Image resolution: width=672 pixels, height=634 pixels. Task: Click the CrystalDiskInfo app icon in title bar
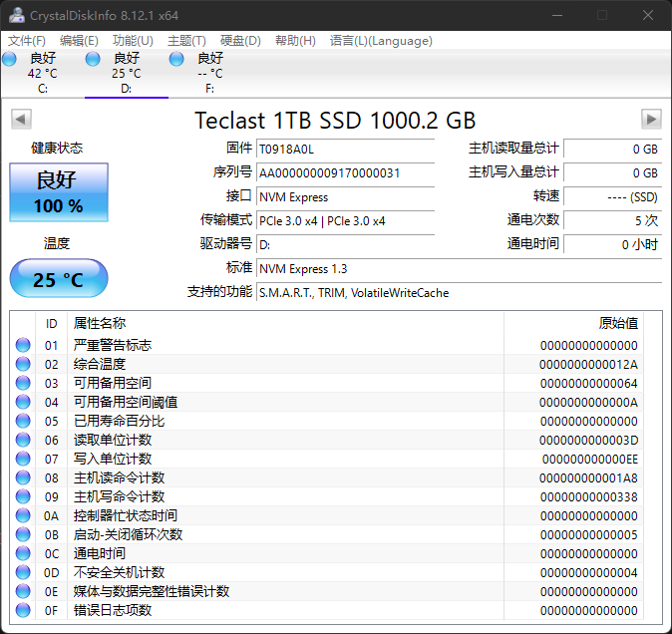pyautogui.click(x=14, y=14)
